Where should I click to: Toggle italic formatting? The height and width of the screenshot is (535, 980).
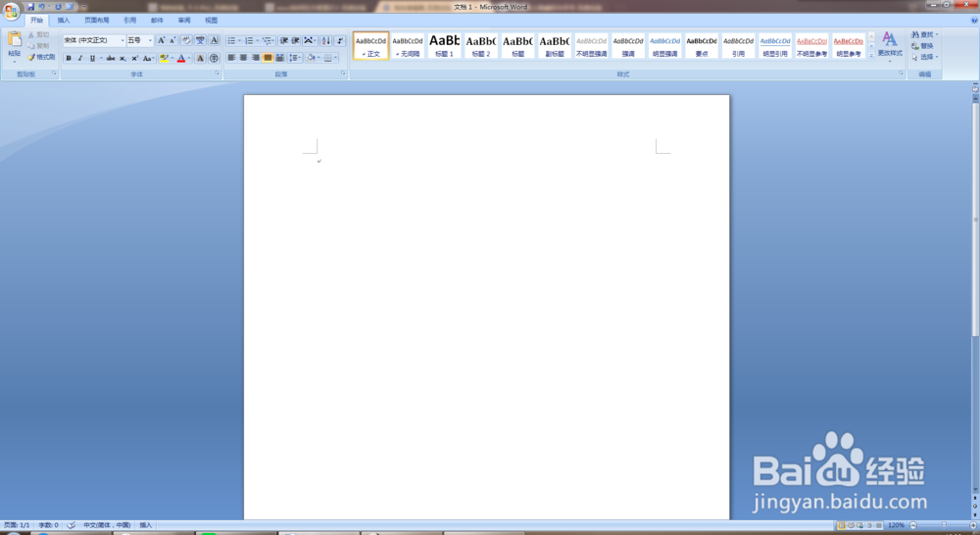pyautogui.click(x=80, y=58)
